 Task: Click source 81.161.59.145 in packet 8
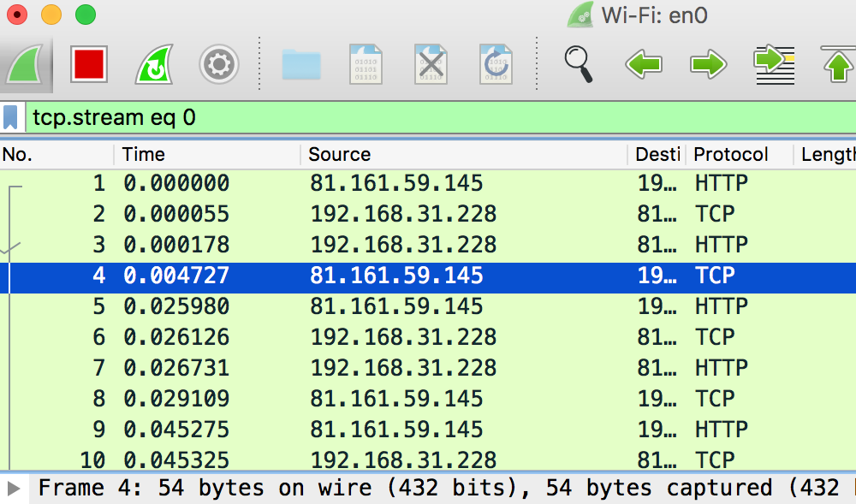tap(396, 399)
